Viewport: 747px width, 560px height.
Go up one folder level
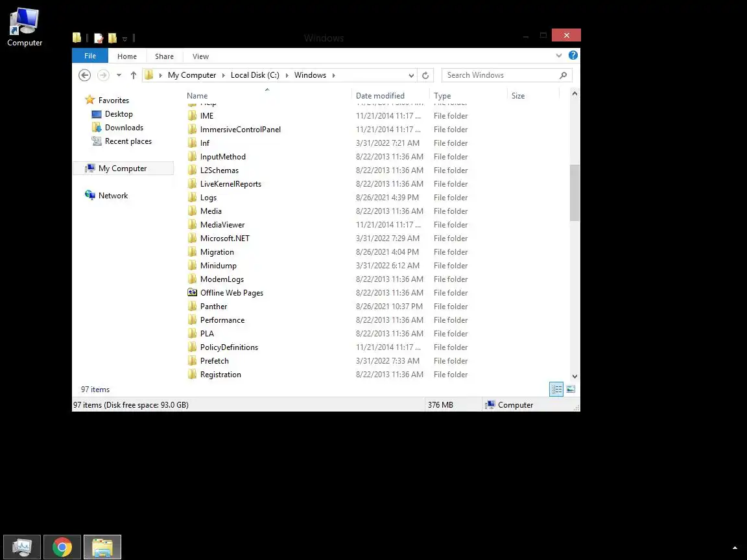[134, 75]
